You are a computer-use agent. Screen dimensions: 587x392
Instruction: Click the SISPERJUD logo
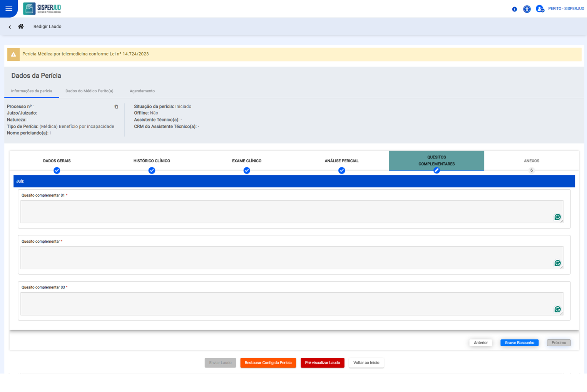[42, 8]
